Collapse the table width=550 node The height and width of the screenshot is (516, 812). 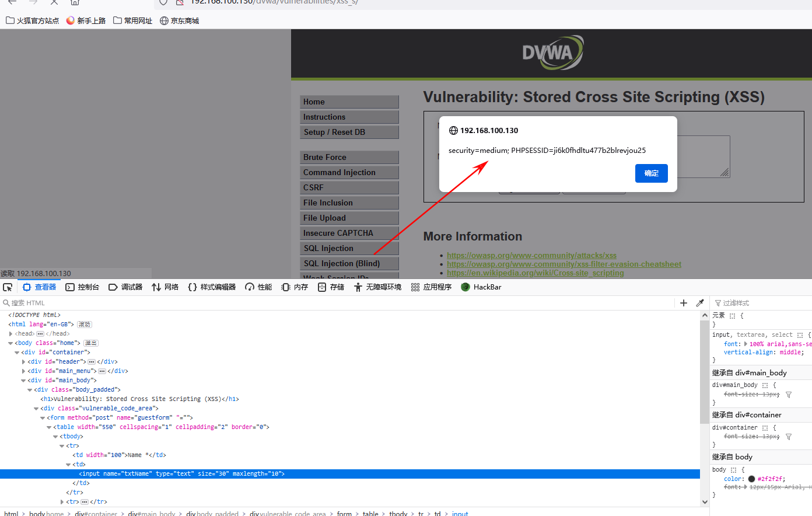coord(49,427)
